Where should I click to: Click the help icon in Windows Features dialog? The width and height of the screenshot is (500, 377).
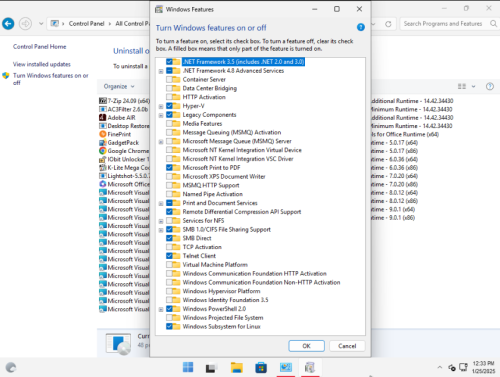[360, 27]
